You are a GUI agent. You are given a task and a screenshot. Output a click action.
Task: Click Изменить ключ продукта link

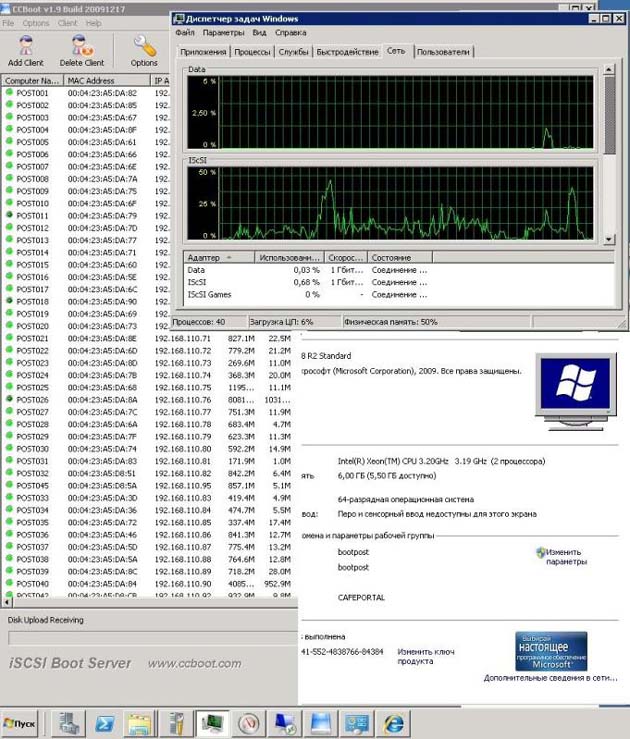(425, 656)
